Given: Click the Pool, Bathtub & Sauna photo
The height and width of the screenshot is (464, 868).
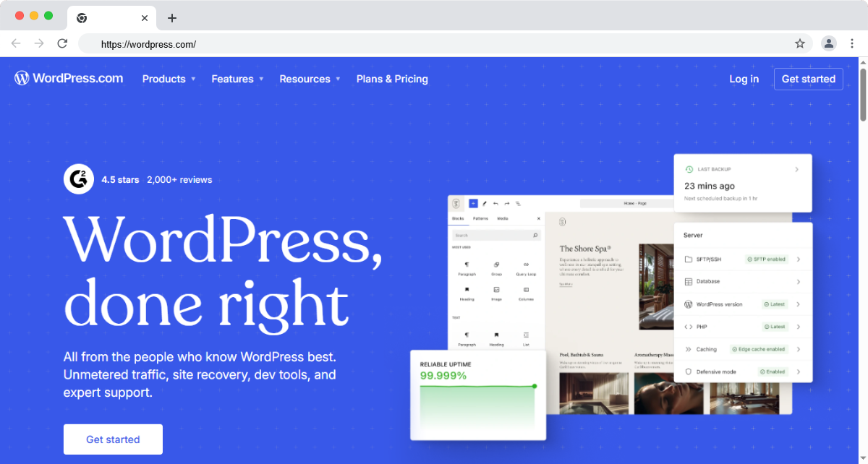Looking at the screenshot, I should [x=595, y=393].
